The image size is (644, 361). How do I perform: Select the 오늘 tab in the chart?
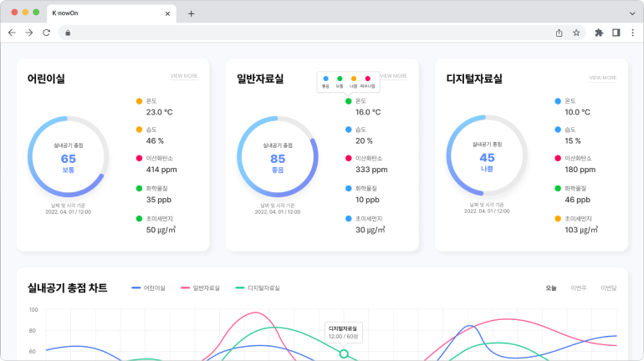click(551, 287)
